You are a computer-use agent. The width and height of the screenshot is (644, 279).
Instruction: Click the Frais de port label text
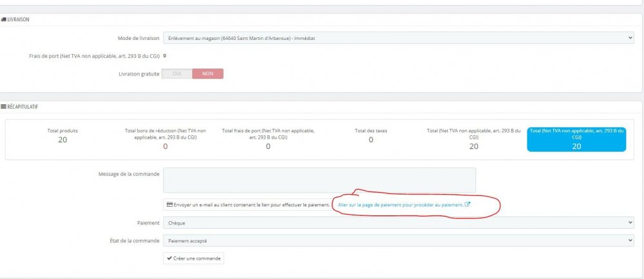(95, 55)
